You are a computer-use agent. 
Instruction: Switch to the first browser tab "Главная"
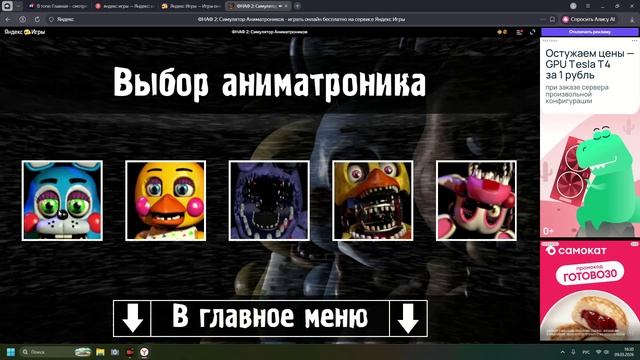click(57, 6)
